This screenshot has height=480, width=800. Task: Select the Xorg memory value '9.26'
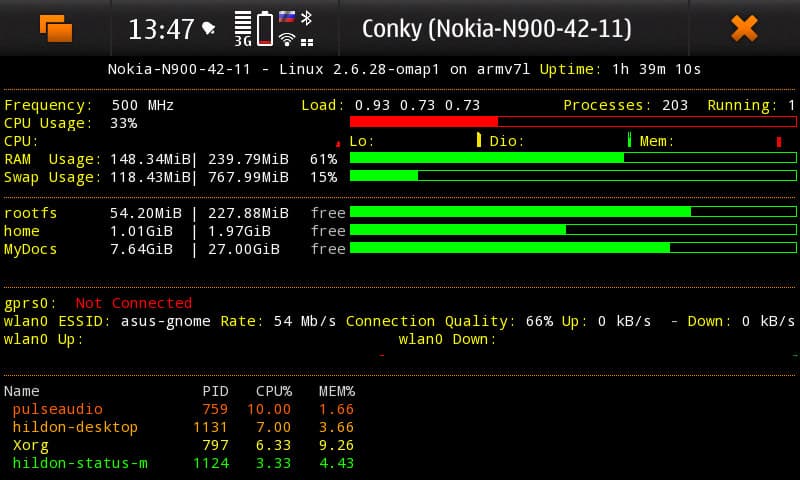tap(336, 445)
